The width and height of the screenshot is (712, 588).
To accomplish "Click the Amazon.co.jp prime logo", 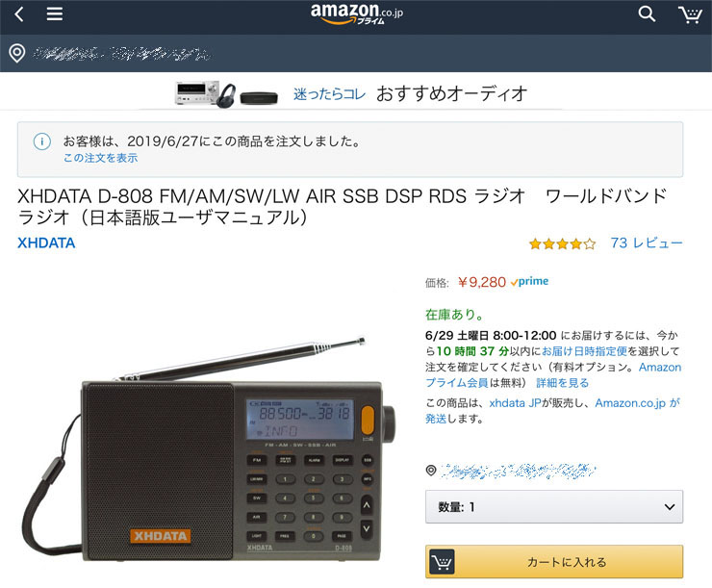I will (x=356, y=13).
